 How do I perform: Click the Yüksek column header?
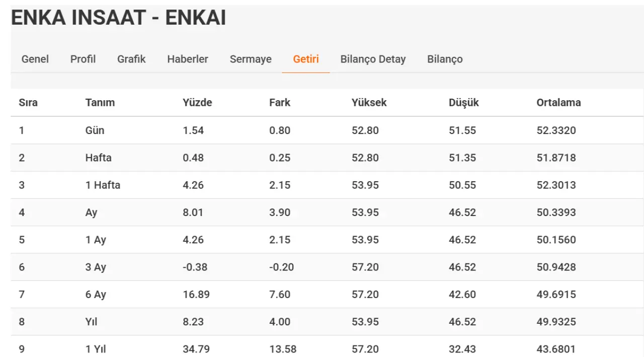pyautogui.click(x=369, y=103)
